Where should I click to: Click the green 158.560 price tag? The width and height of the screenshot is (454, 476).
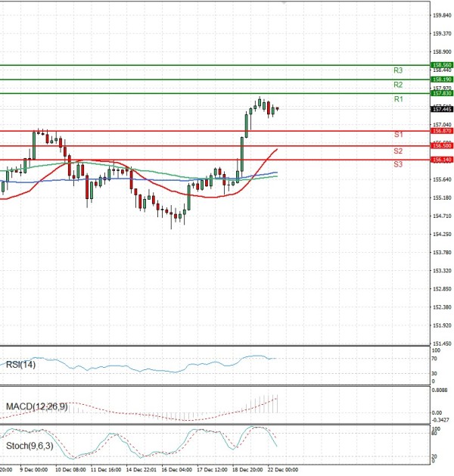pyautogui.click(x=442, y=66)
